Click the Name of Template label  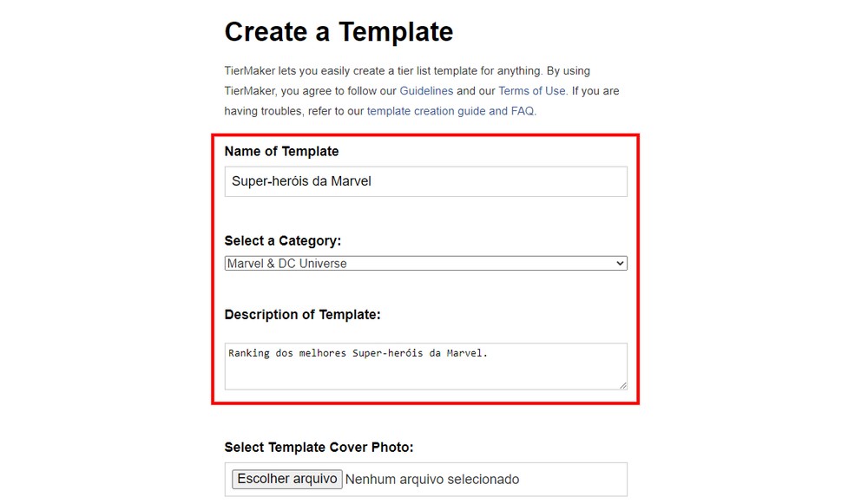pos(281,151)
